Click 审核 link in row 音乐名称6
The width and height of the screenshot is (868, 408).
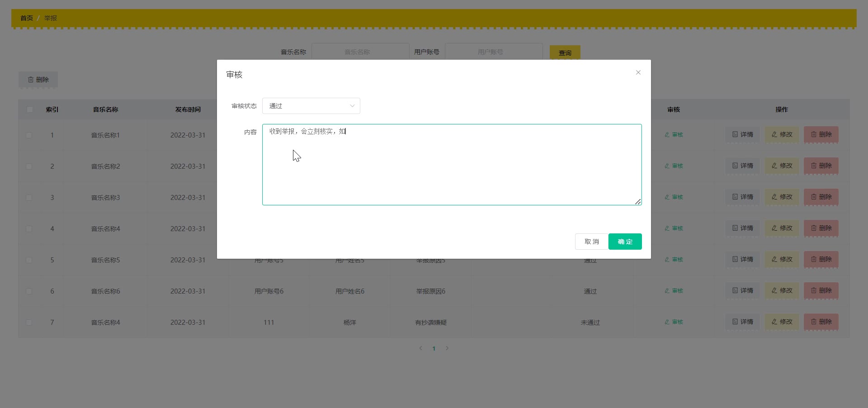pyautogui.click(x=674, y=291)
